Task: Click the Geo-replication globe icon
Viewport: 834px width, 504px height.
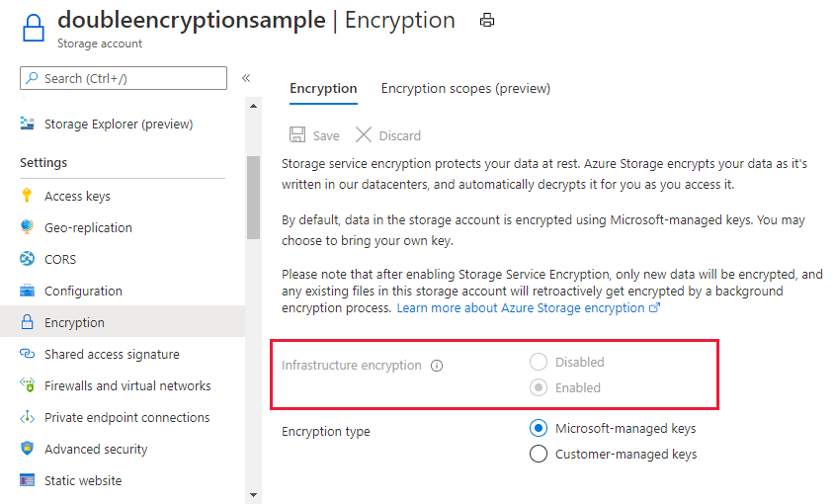Action: click(x=27, y=227)
